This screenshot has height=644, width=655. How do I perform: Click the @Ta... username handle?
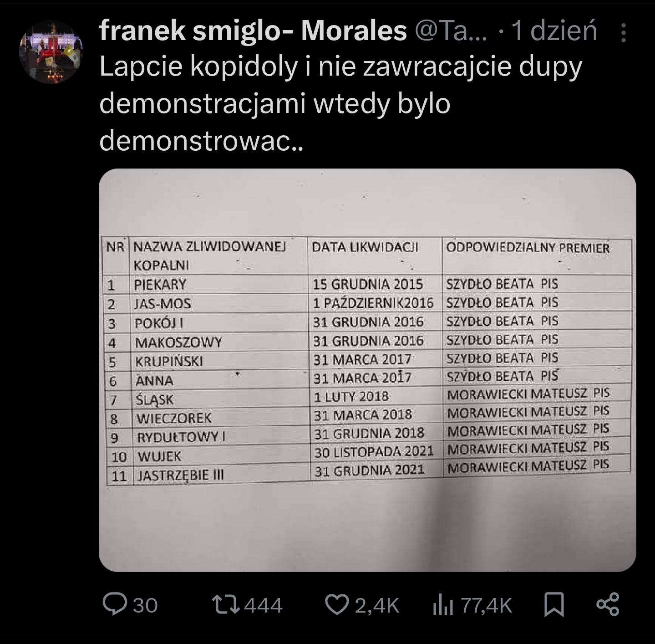tap(450, 31)
